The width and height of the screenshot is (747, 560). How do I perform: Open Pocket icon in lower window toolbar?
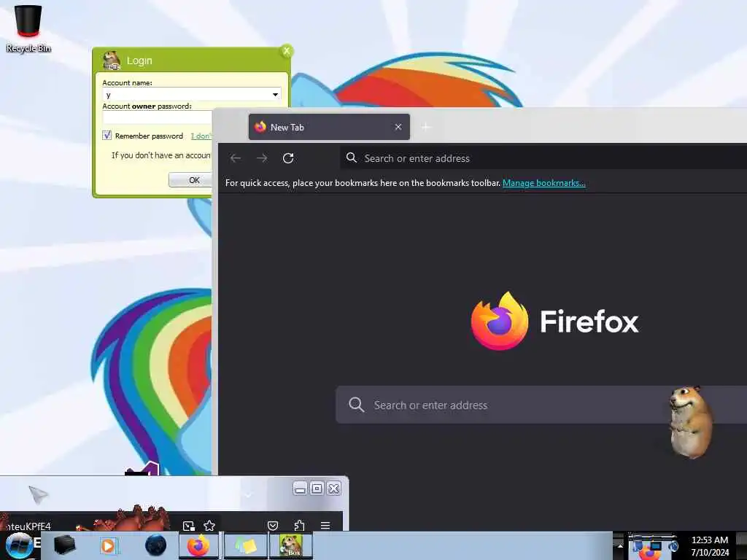tap(273, 526)
